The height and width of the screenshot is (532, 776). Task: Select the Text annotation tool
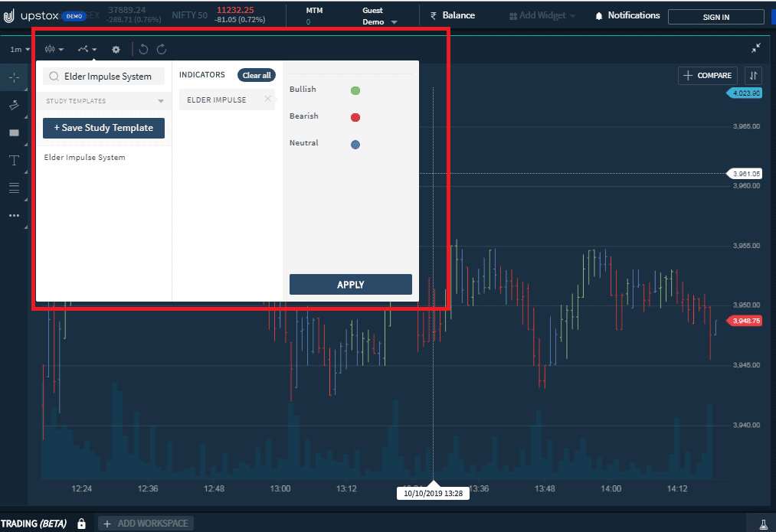pos(15,160)
